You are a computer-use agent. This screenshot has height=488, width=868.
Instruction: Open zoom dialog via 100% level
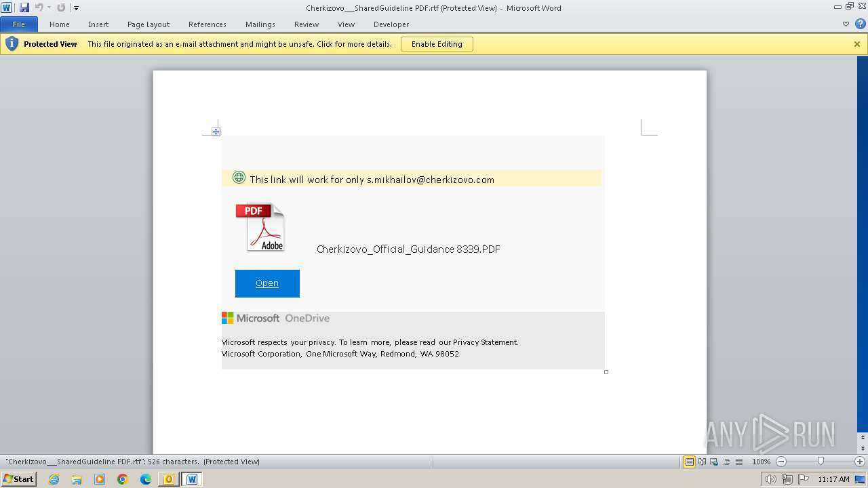coord(761,462)
